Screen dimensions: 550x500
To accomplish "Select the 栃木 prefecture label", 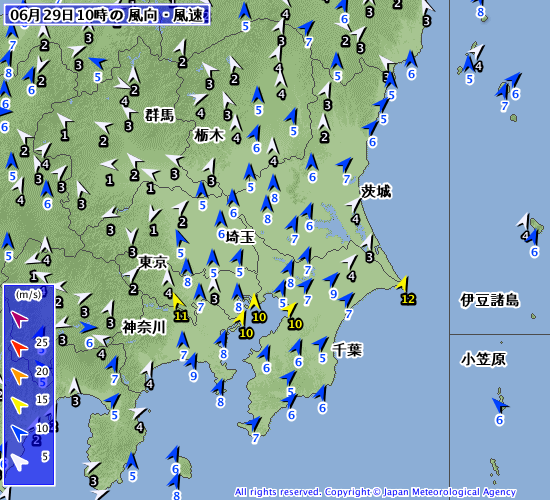I will point(209,135).
